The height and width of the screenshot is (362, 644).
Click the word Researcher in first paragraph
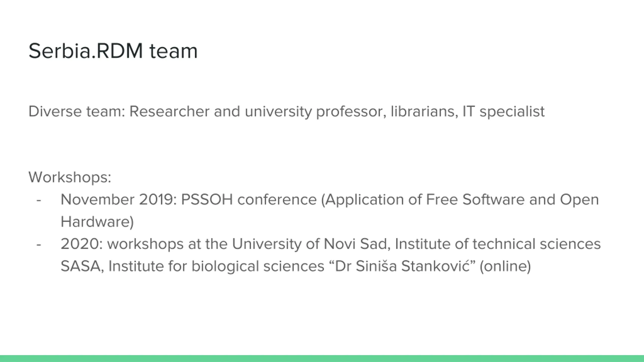[169, 111]
